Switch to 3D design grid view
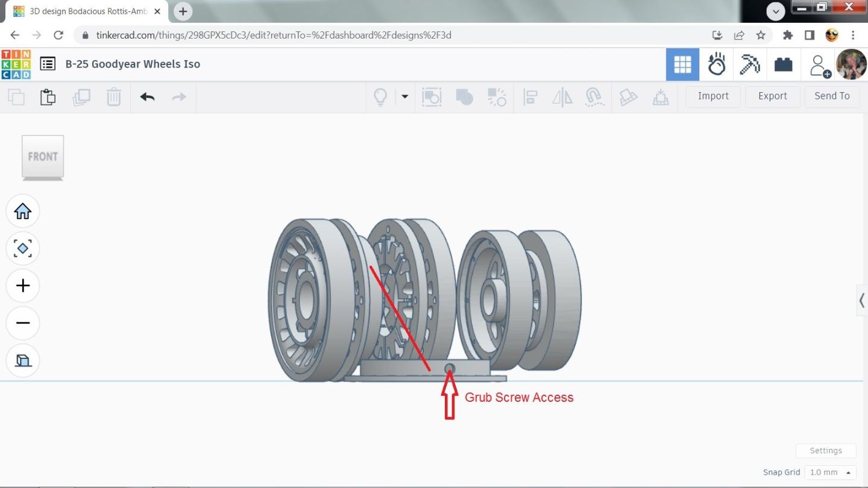Image resolution: width=868 pixels, height=488 pixels. pos(682,64)
